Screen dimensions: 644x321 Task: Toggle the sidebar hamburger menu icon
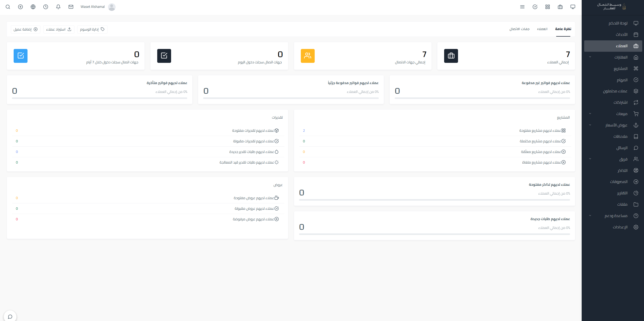522,7
